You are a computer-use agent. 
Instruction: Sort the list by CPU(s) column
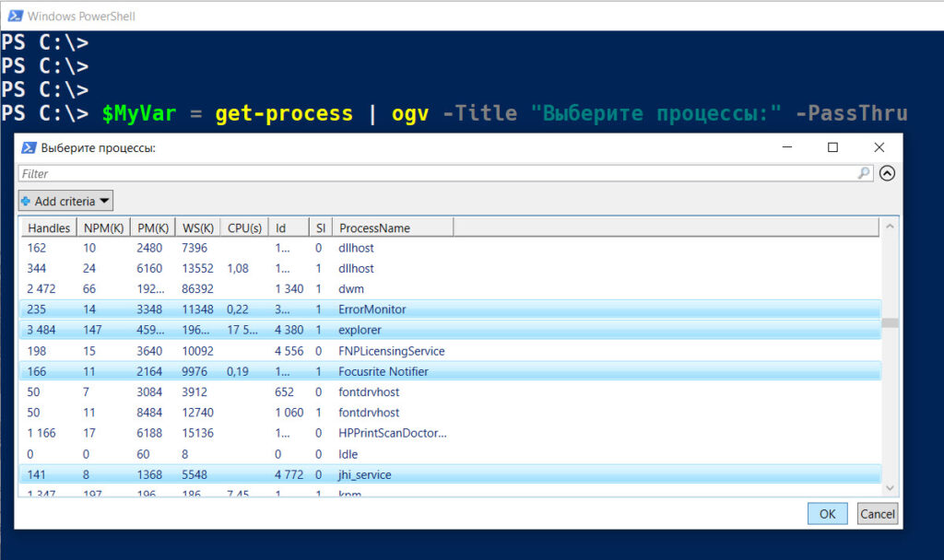click(243, 227)
